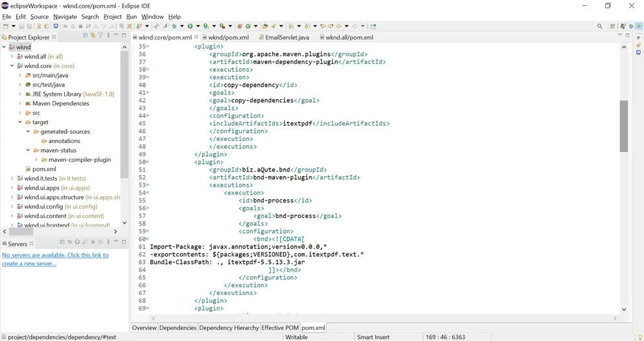Toggle the code fold at line 50
The width and height of the screenshot is (644, 341).
pos(148,162)
